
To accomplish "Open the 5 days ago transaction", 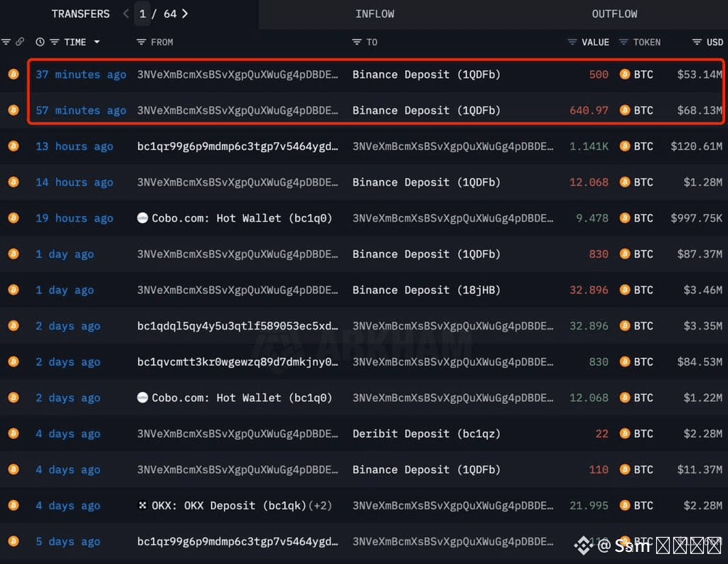I will [68, 541].
